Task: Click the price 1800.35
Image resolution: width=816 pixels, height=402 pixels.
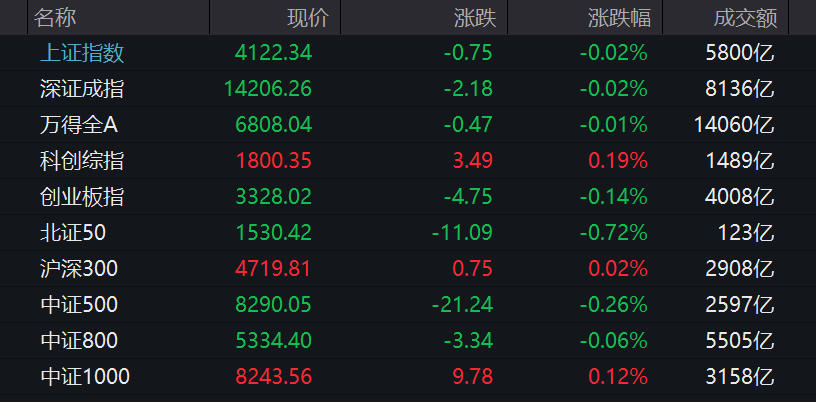Action: pos(273,161)
